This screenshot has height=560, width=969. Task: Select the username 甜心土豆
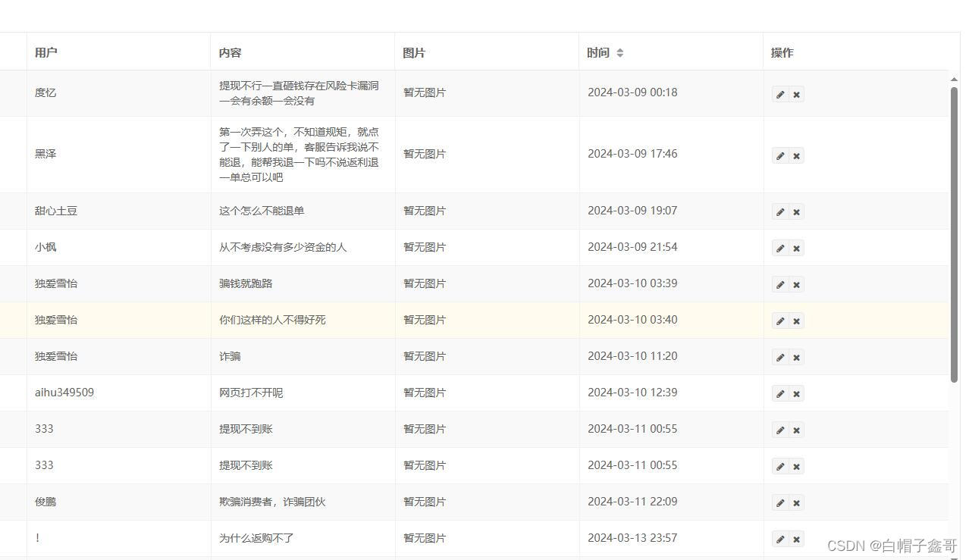(56, 211)
